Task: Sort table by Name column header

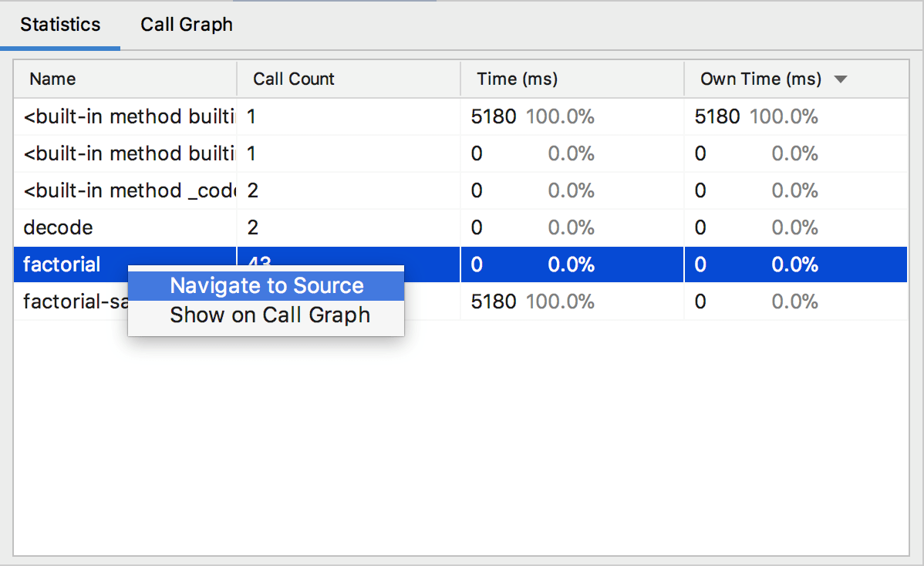Action: pyautogui.click(x=53, y=79)
